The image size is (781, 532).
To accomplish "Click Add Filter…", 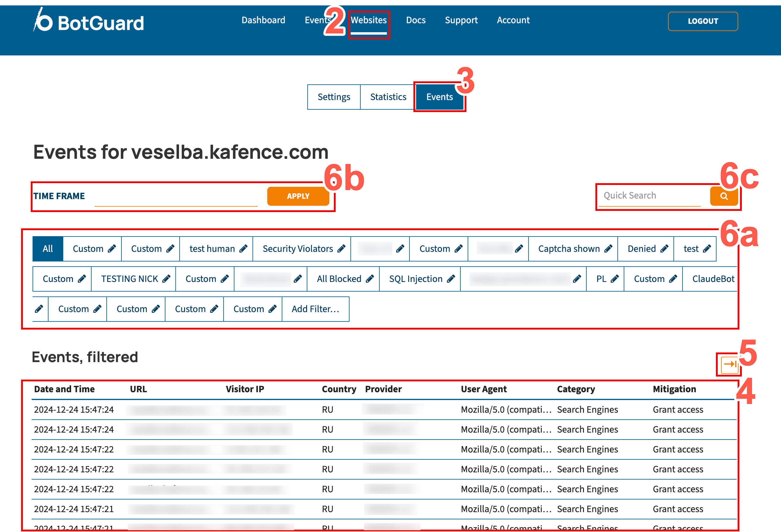I will (315, 309).
